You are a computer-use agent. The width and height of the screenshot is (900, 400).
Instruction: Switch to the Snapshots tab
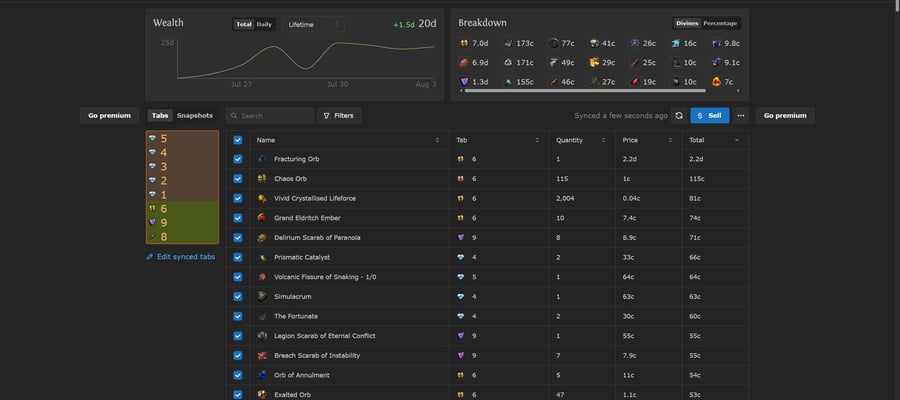click(195, 115)
